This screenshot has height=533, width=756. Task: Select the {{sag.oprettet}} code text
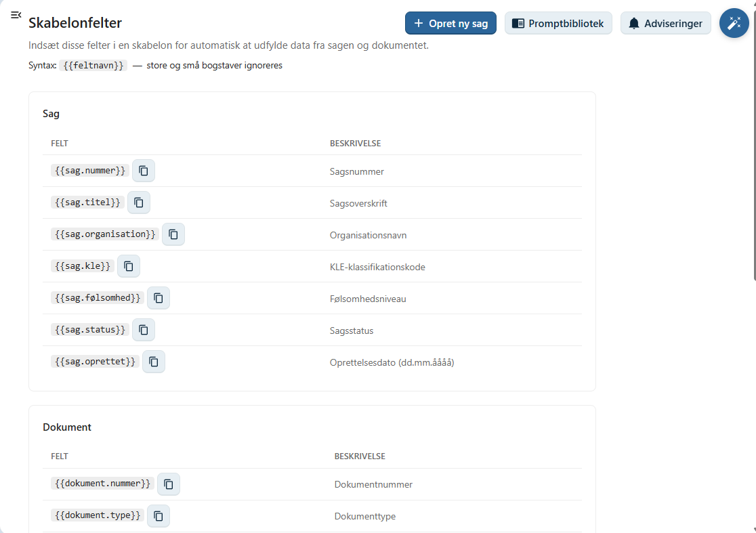pos(95,362)
